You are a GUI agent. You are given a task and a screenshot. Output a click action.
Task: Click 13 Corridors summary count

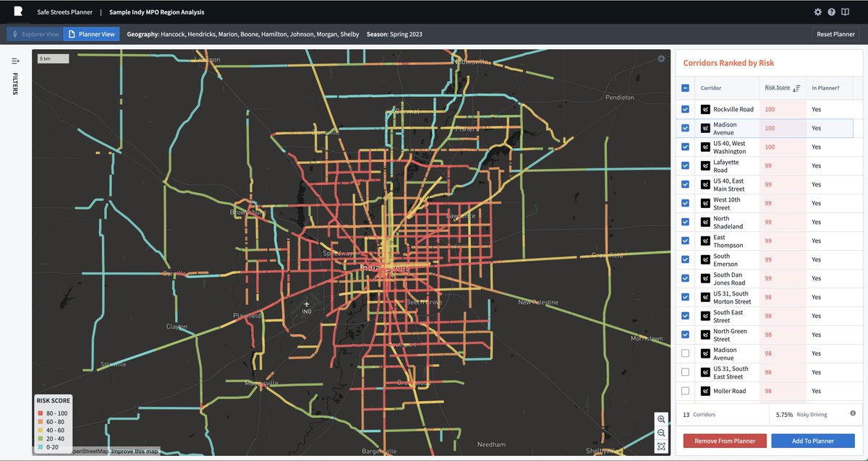(x=699, y=414)
